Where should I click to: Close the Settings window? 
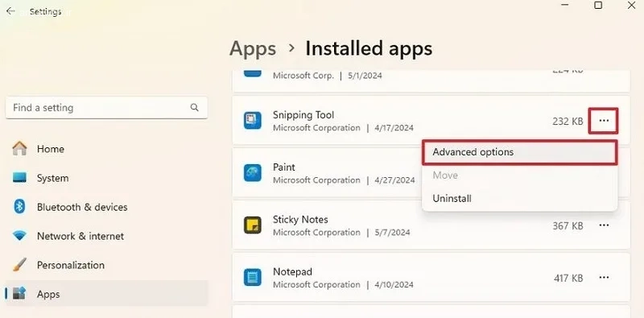click(632, 6)
